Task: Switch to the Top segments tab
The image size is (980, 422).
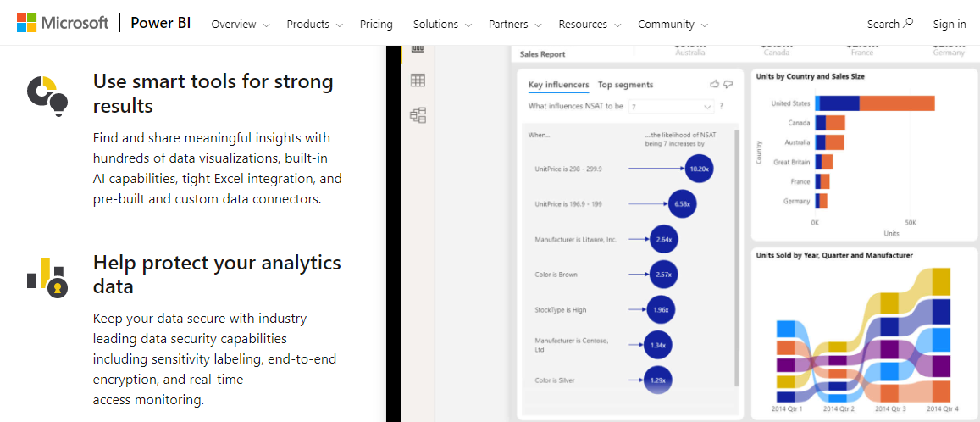Action: (625, 85)
